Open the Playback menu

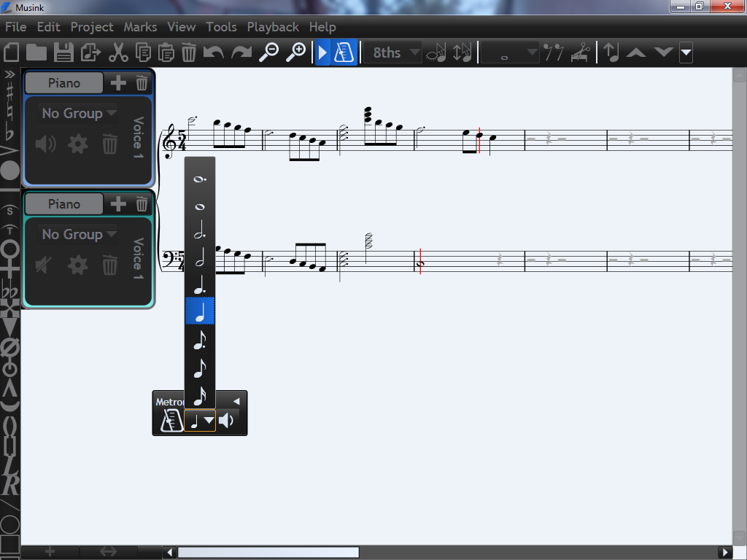pyautogui.click(x=273, y=27)
